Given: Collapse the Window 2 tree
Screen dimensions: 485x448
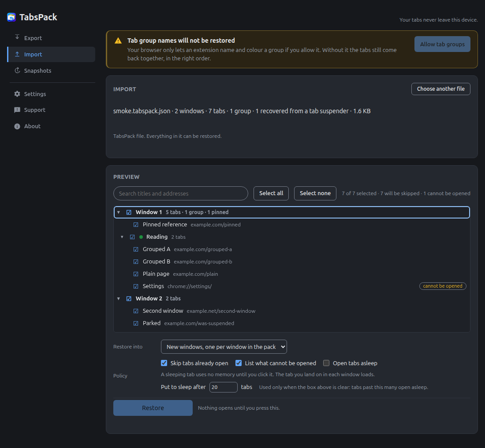Looking at the screenshot, I should point(119,299).
